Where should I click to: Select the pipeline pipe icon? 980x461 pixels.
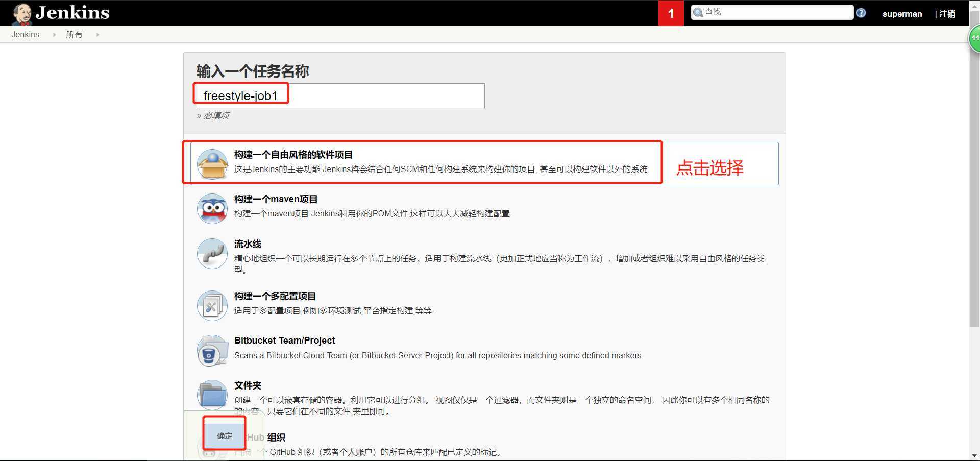pos(212,253)
